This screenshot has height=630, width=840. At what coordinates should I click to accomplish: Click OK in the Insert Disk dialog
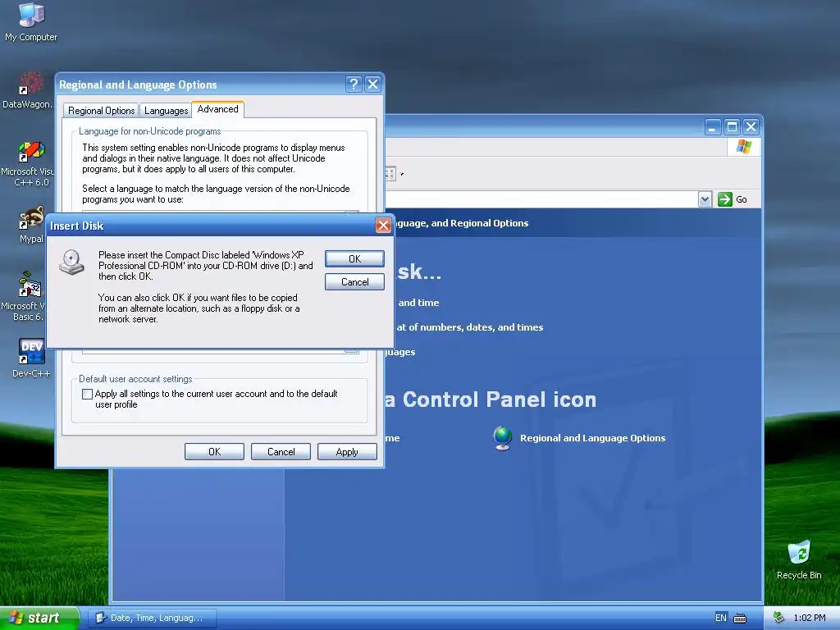[x=354, y=258]
